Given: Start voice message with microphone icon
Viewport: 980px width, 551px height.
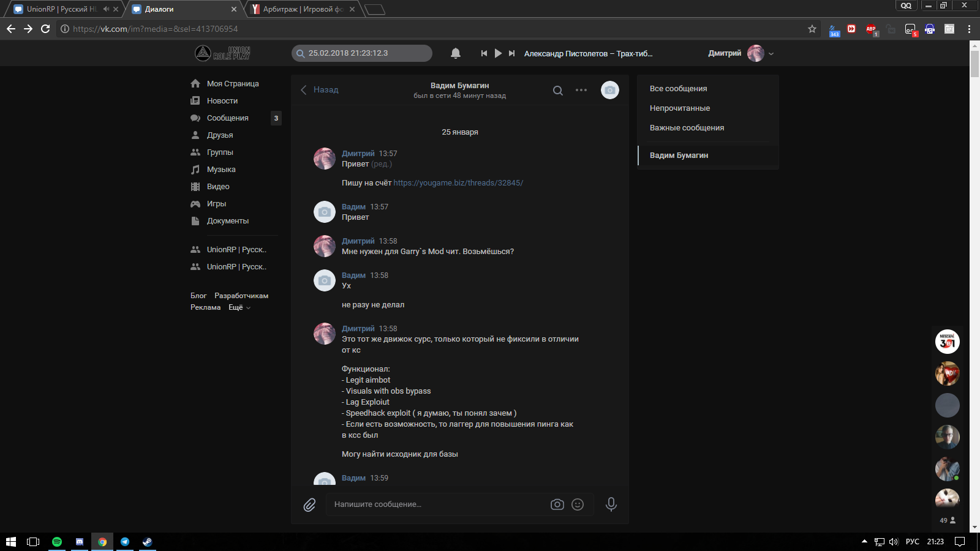Looking at the screenshot, I should click(611, 504).
